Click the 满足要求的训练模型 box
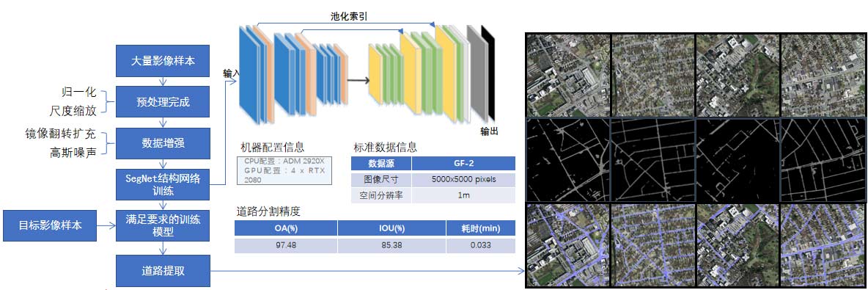This screenshot has width=868, height=290. [x=163, y=225]
